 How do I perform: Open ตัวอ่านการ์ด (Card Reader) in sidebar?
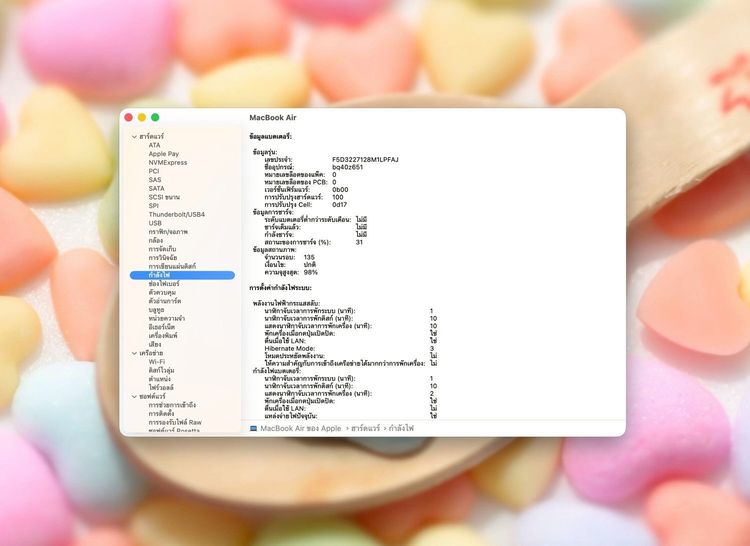pyautogui.click(x=165, y=301)
